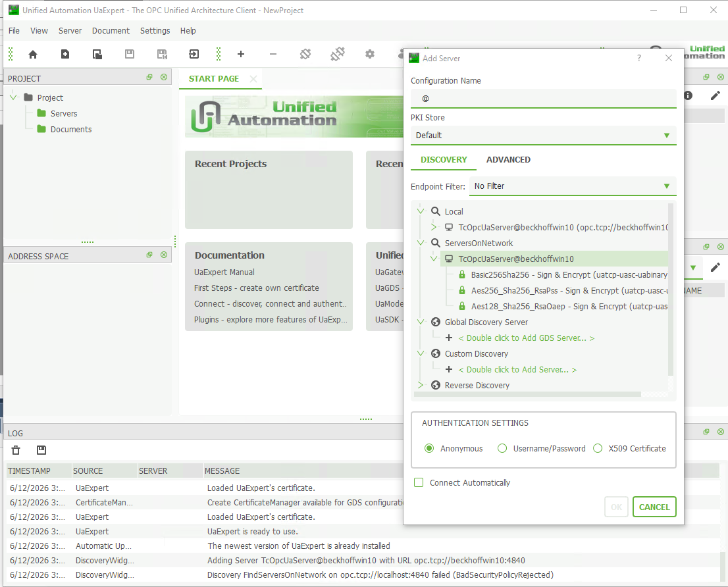Open the View menu
This screenshot has height=587, width=728.
(x=39, y=31)
